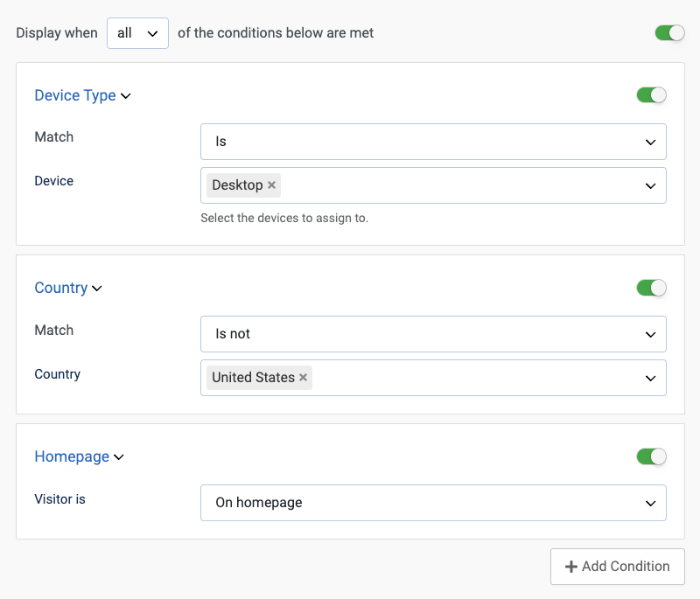Disable the Device Type condition toggle
This screenshot has height=599, width=700.
[651, 95]
